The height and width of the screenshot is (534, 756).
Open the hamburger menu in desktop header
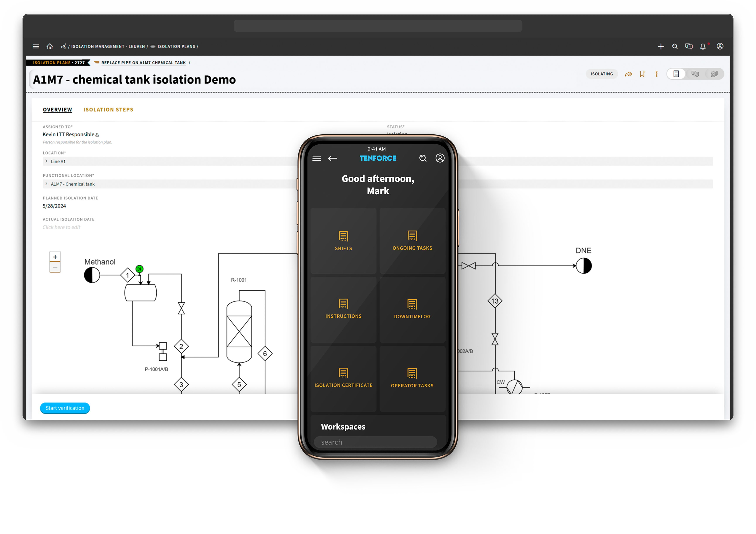(x=36, y=46)
